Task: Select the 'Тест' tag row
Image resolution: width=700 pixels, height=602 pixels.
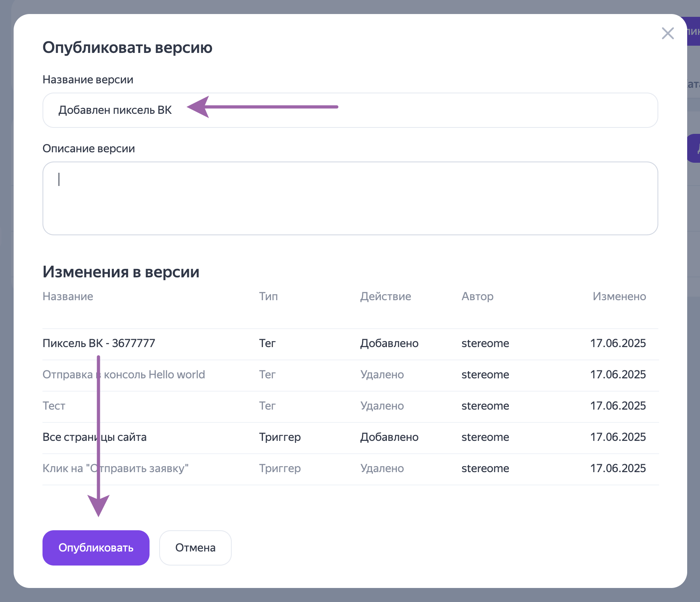Action: pos(53,406)
